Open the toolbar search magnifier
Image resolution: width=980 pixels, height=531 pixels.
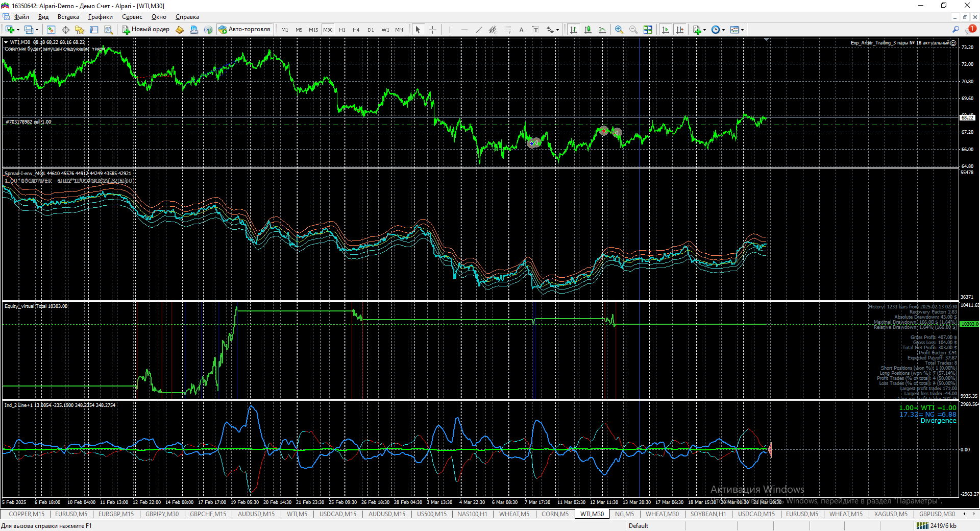tap(955, 30)
